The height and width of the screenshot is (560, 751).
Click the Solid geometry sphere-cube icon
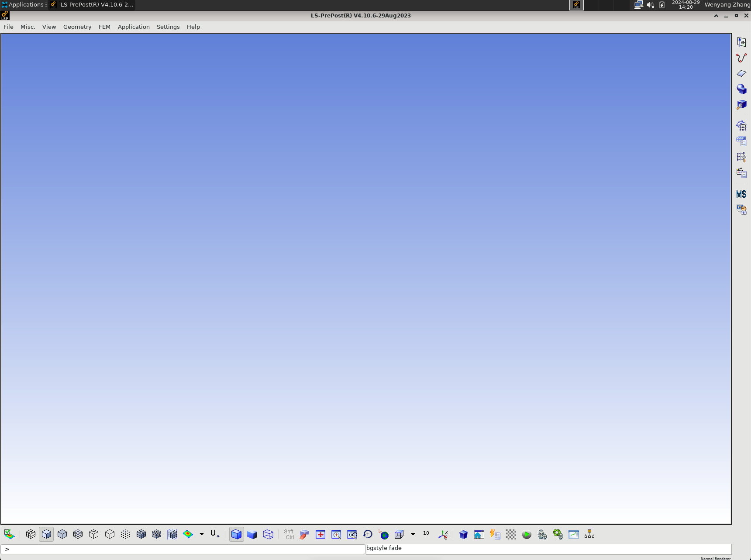click(741, 89)
